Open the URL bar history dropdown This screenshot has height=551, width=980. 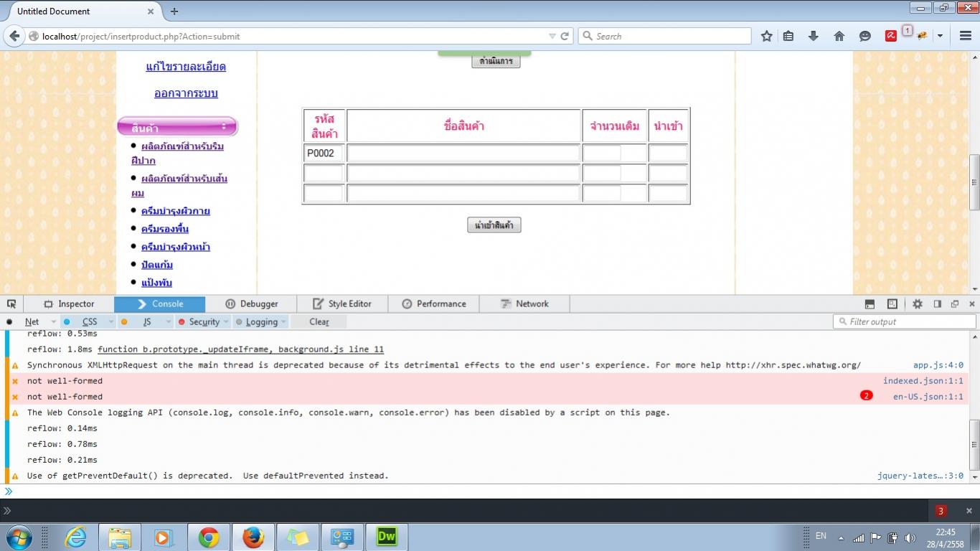click(x=552, y=36)
